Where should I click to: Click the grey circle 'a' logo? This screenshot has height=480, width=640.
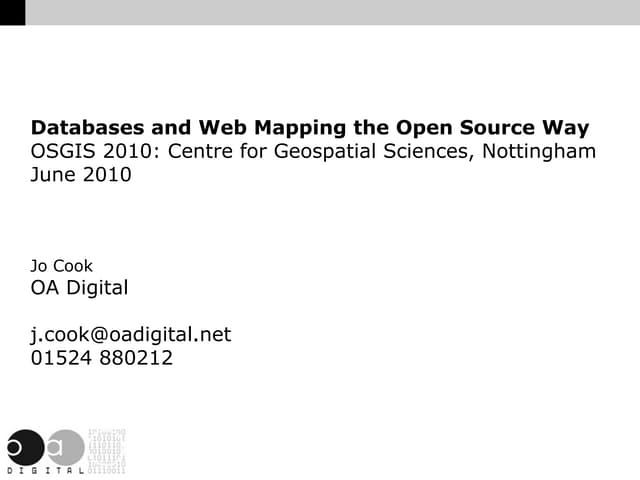pos(66,447)
